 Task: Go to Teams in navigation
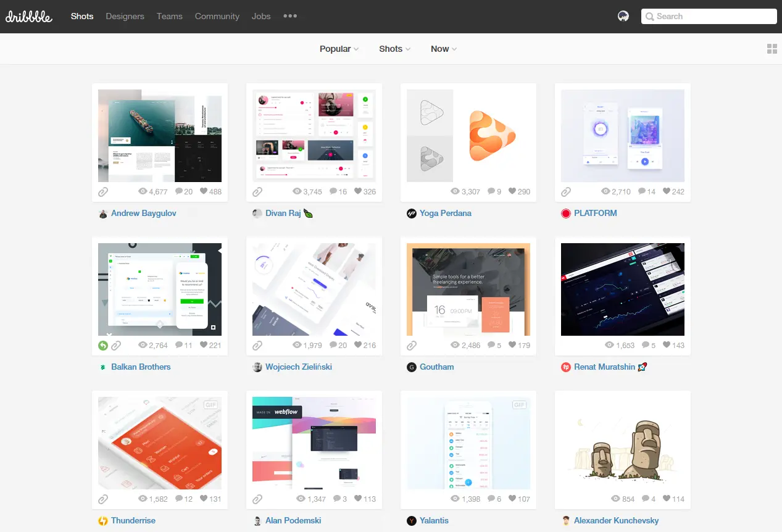(170, 16)
